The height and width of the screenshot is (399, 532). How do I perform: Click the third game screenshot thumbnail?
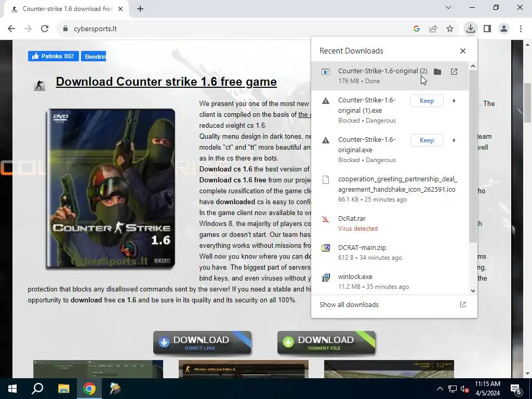[389, 369]
